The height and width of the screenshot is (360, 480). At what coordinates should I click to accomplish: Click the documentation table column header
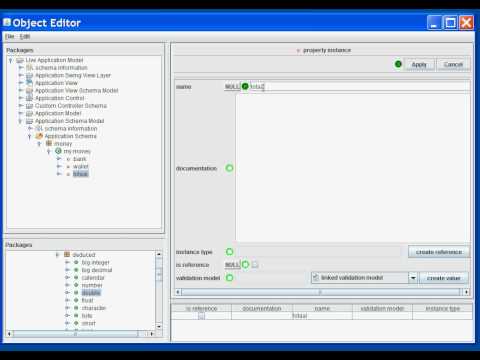262,309
